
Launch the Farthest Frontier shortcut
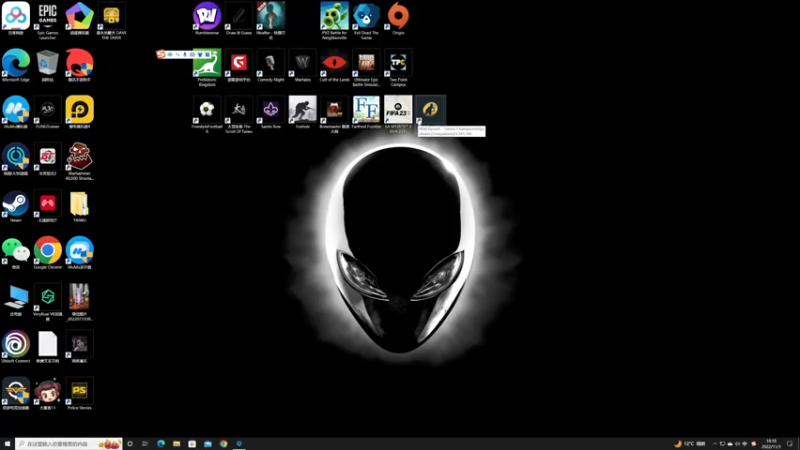click(366, 112)
